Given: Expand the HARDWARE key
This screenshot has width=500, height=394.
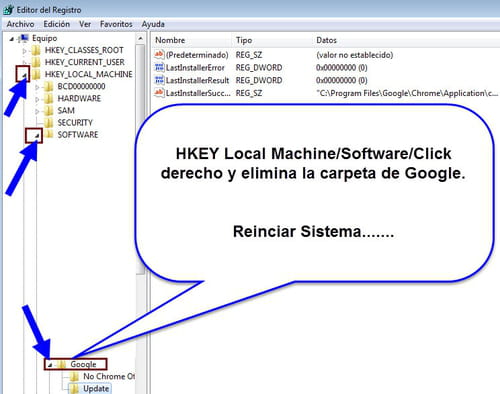Looking at the screenshot, I should (37, 99).
